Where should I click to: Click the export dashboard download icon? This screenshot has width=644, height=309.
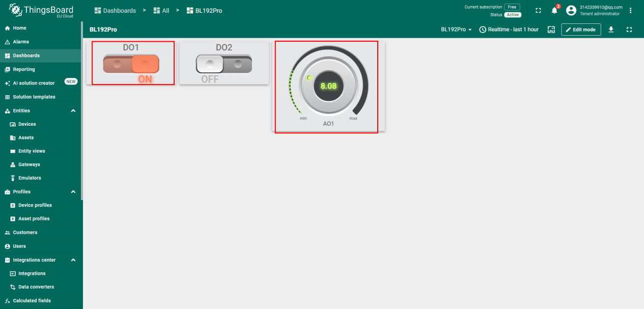611,30
